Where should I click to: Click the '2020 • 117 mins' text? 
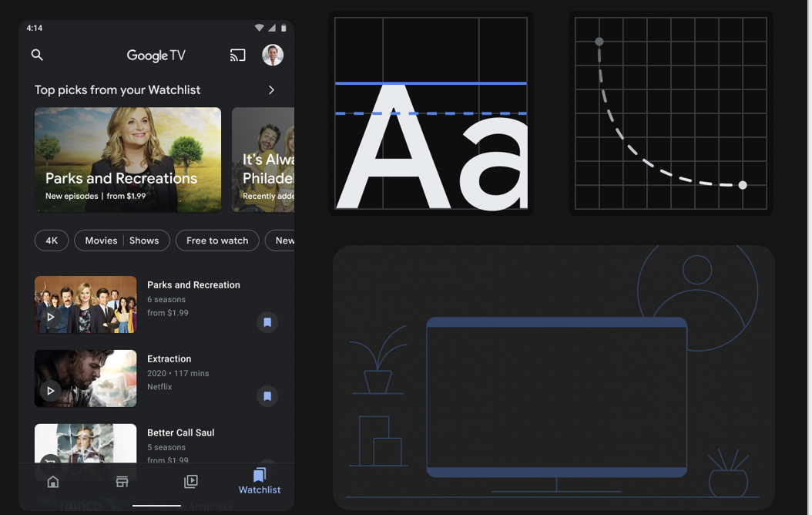(178, 374)
